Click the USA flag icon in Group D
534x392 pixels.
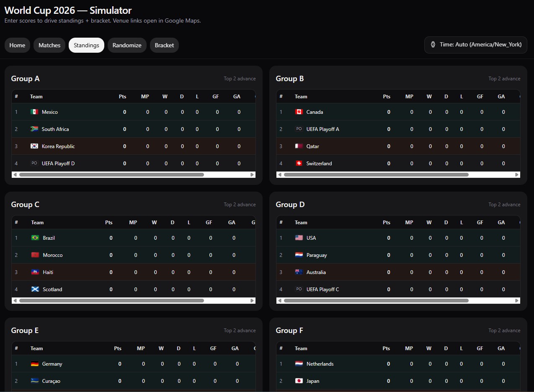299,238
